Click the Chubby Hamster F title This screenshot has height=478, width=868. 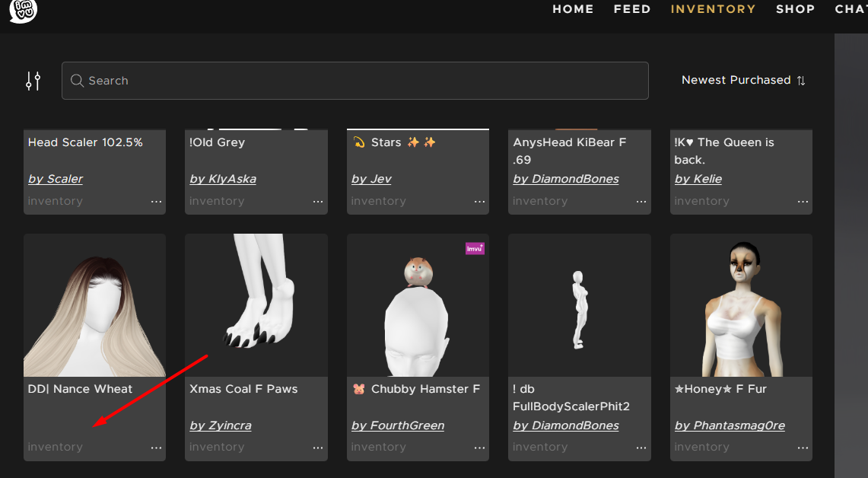coord(416,389)
